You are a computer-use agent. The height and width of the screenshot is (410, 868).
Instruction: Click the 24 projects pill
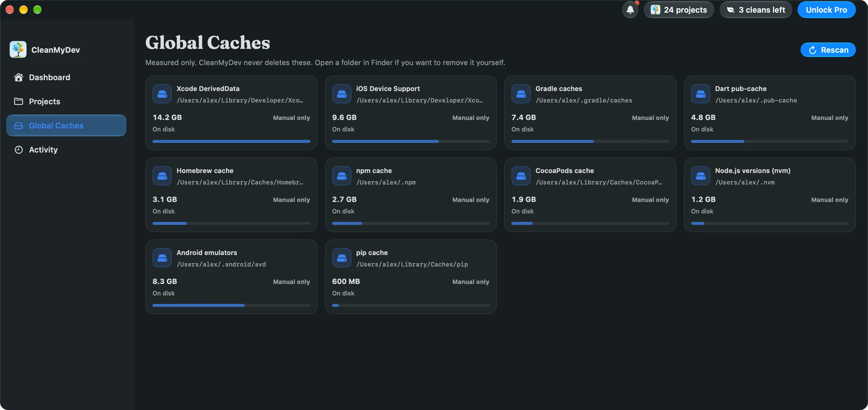pos(678,10)
